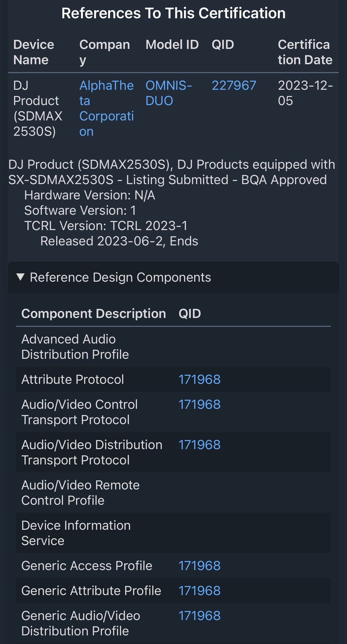
Task: Select the Audio/Video Remote Control Profile row
Action: (173, 493)
